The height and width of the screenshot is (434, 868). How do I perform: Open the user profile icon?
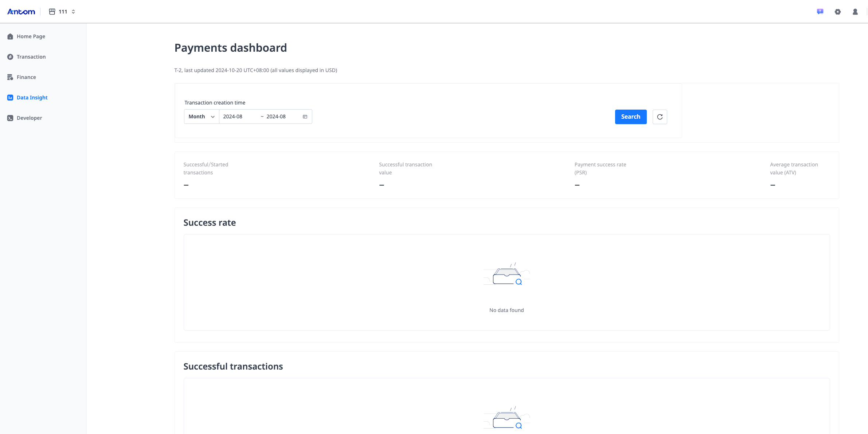pos(855,12)
